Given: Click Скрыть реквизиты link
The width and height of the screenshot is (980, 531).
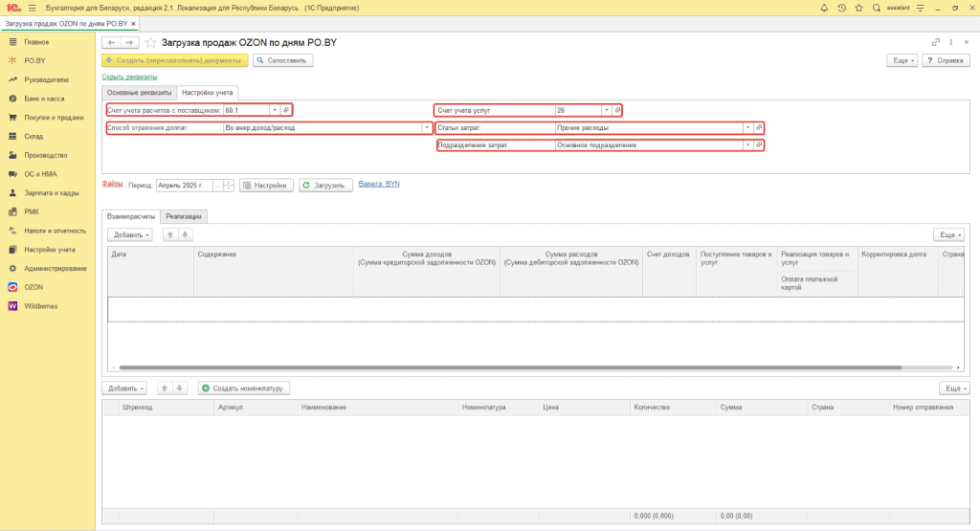Looking at the screenshot, I should pyautogui.click(x=129, y=77).
